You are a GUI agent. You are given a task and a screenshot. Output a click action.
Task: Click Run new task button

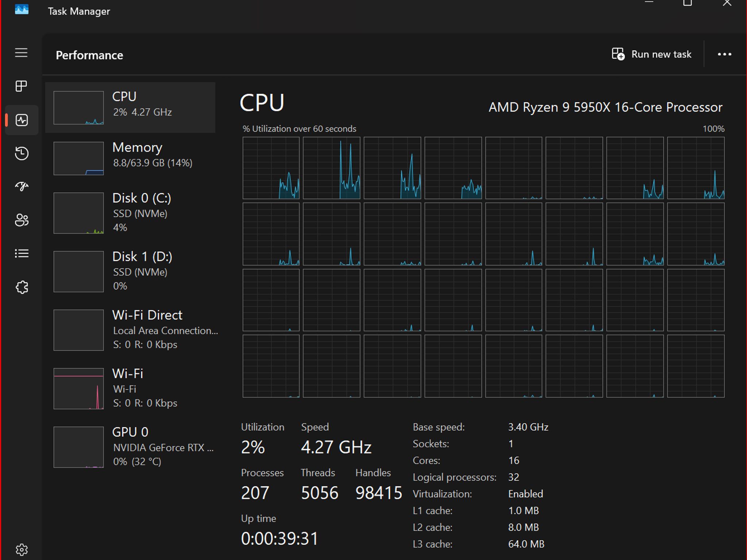click(x=651, y=54)
